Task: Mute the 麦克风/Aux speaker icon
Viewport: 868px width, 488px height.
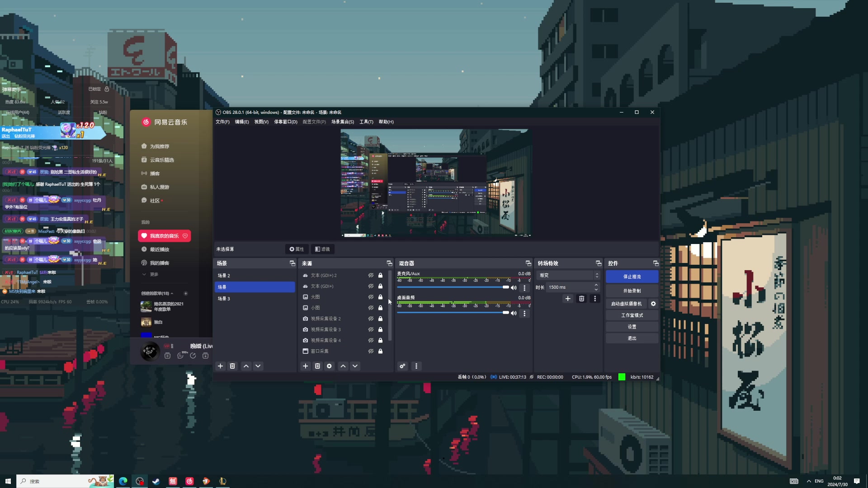Action: click(514, 288)
